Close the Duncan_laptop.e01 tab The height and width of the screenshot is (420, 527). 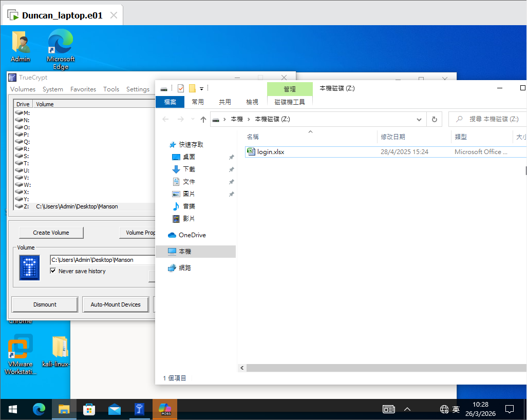click(114, 15)
